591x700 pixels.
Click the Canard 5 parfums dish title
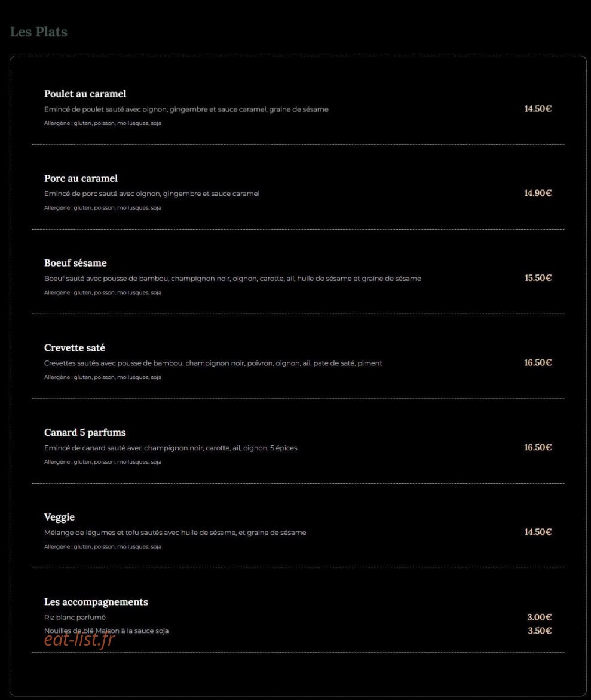coord(85,433)
